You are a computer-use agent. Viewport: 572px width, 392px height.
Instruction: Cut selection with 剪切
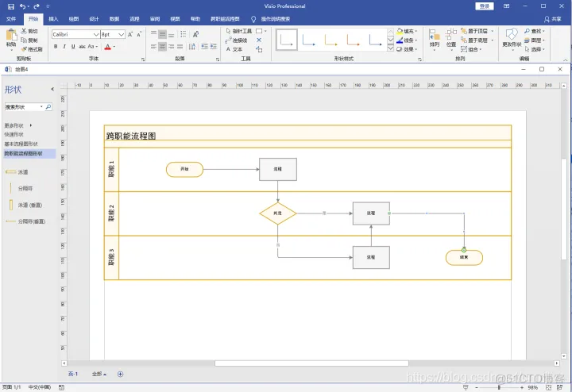[29, 31]
